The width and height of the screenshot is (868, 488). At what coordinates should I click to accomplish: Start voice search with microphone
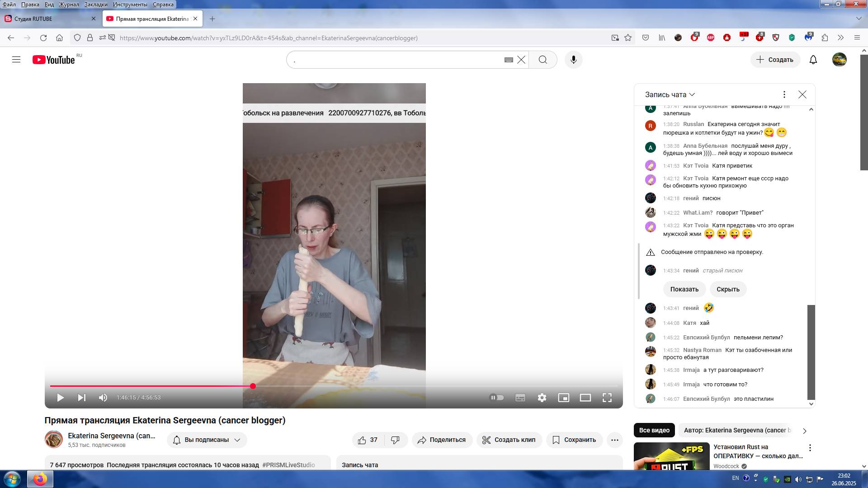573,60
